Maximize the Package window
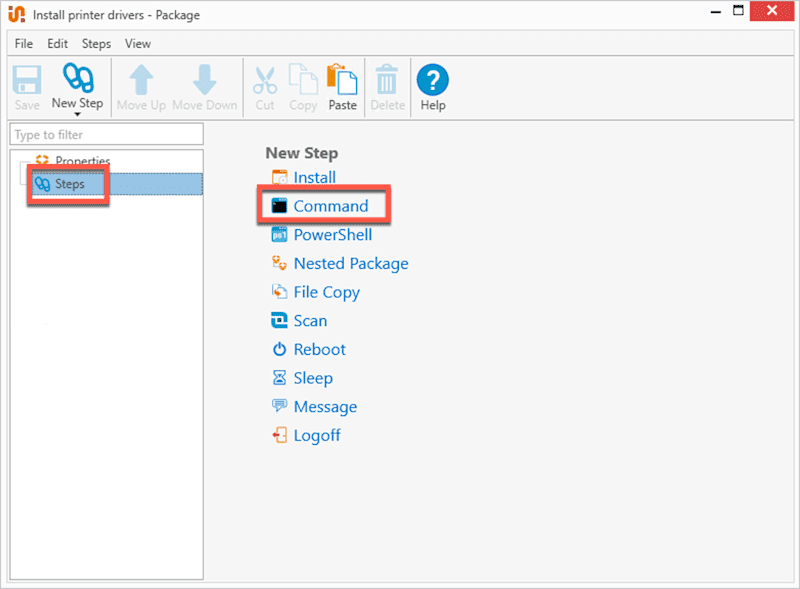Screen dimensions: 800x589 (x=738, y=11)
